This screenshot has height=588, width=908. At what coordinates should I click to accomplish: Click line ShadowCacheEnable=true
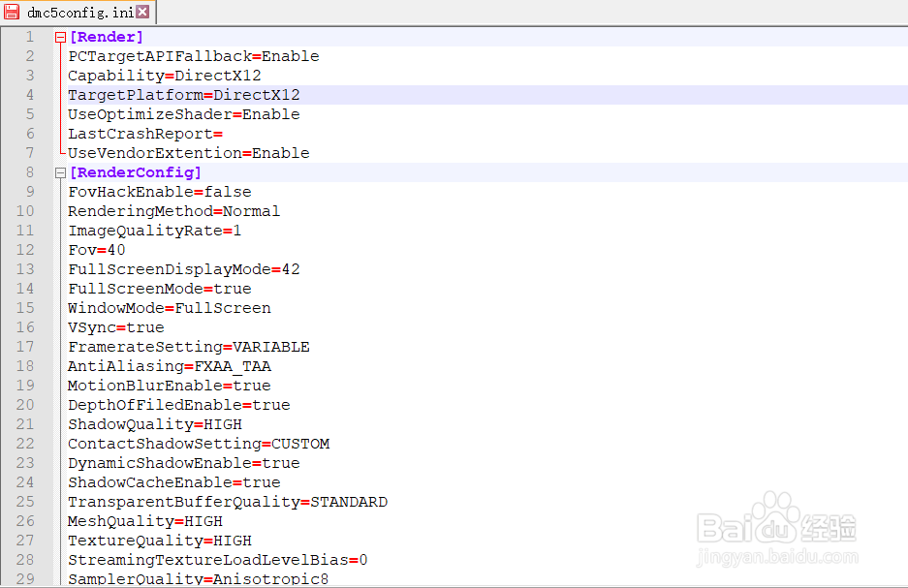pyautogui.click(x=173, y=482)
